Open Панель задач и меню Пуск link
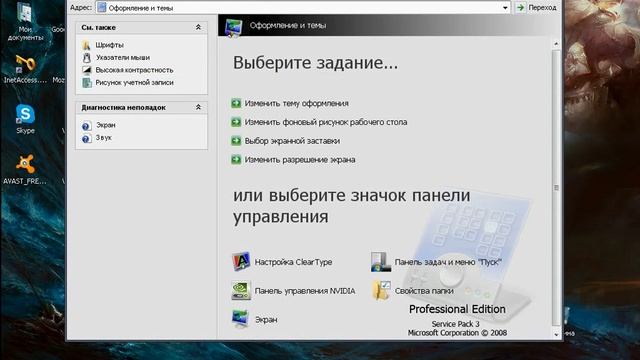 [448, 262]
